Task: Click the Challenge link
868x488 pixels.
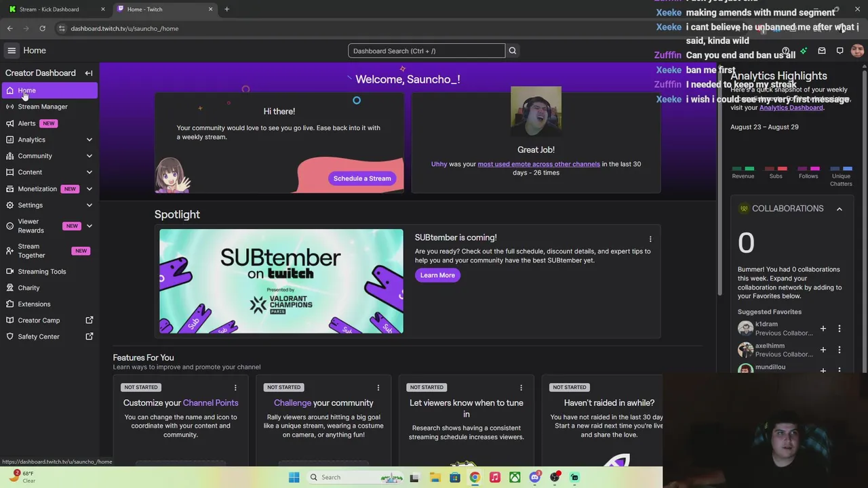Action: coord(292,403)
